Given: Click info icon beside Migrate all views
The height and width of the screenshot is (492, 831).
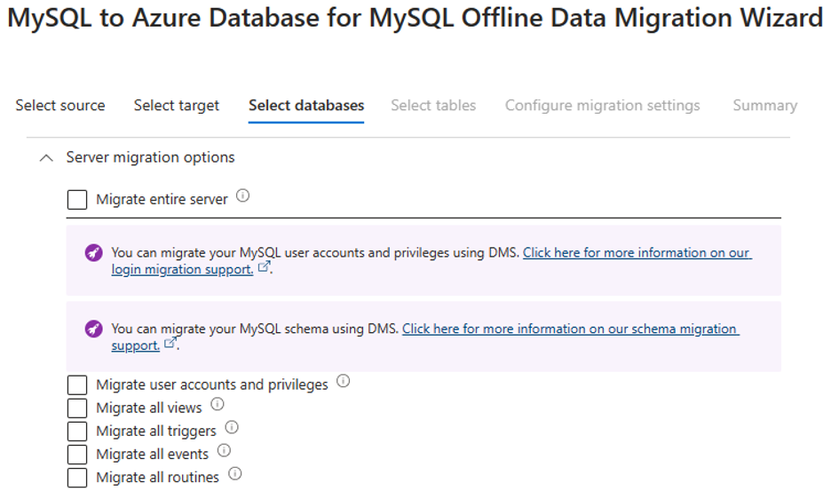Looking at the screenshot, I should [x=217, y=405].
